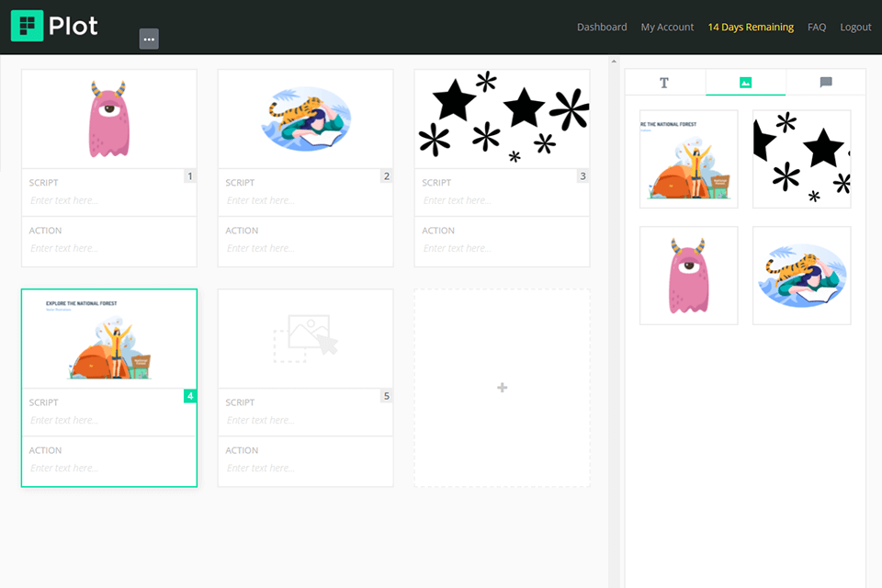Select the stars image in scene 3
The image size is (882, 588).
503,119
